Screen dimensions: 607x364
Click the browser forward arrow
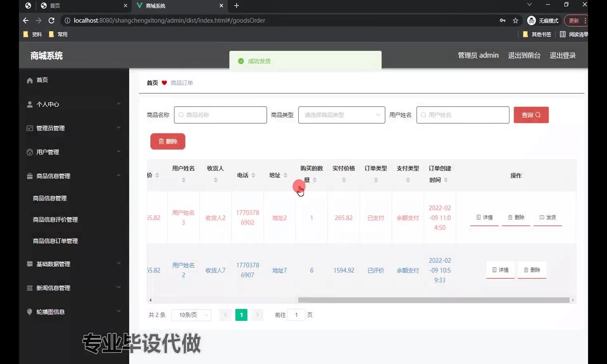[x=38, y=21]
